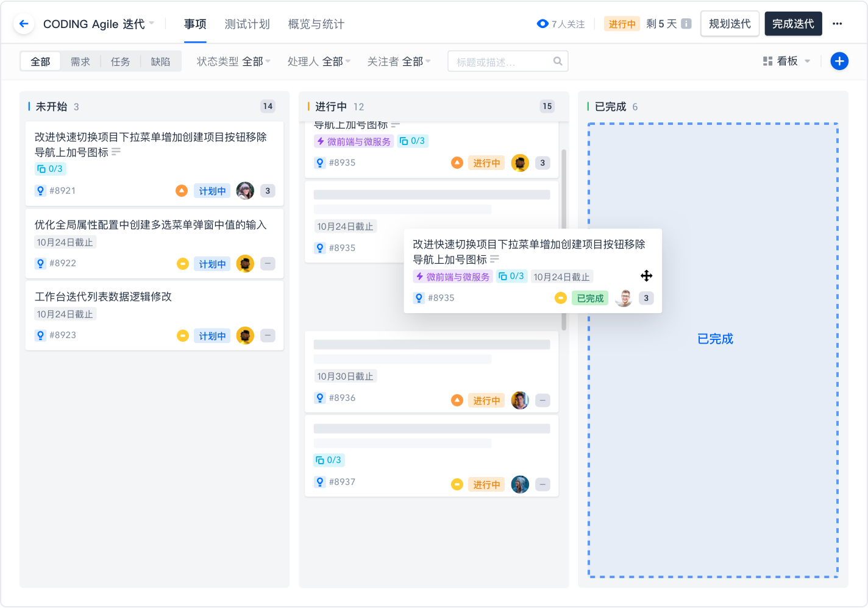This screenshot has width=868, height=608.
Task: Click the search magnifier icon
Action: [x=558, y=61]
